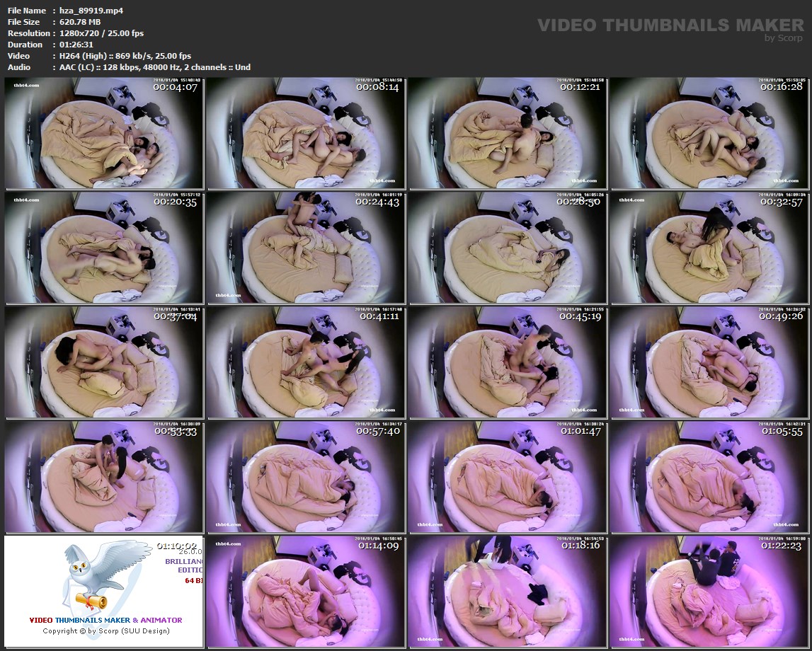Click the 'VIDEO THUMBNAILS MAKER & ANIMATOR' logo text
812x651 pixels.
click(x=105, y=620)
